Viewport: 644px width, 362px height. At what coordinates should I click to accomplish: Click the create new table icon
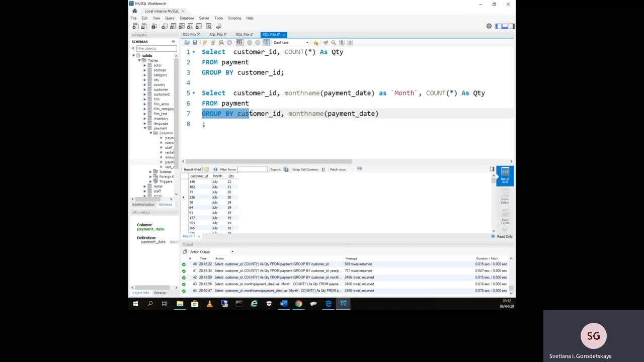tap(173, 26)
